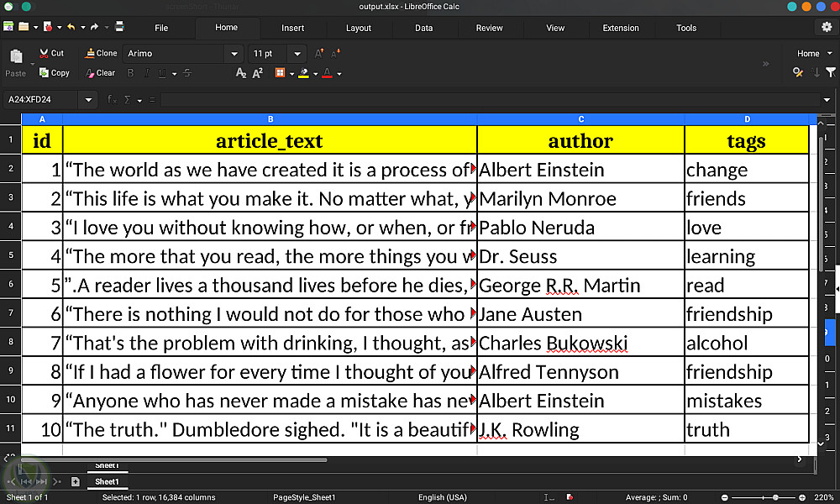Click the 220% zoom level
This screenshot has width=840, height=504.
pyautogui.click(x=824, y=497)
